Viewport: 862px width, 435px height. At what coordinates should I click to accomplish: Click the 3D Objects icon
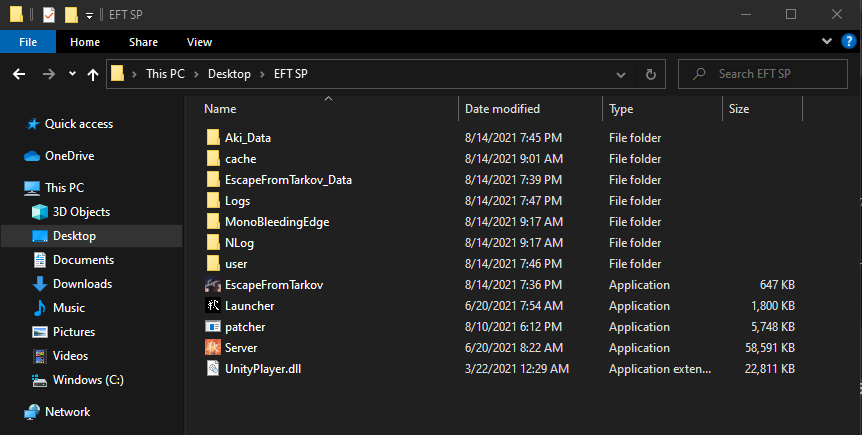(40, 212)
